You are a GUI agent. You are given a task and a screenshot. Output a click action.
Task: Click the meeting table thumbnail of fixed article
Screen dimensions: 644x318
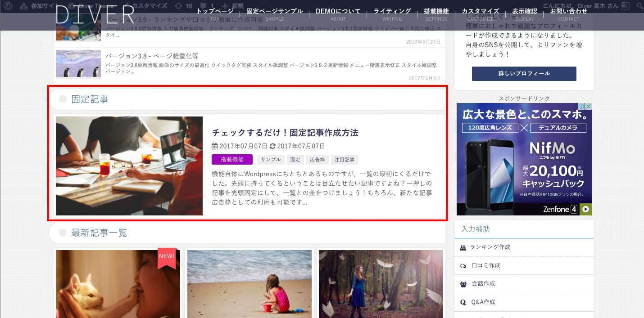coord(129,166)
